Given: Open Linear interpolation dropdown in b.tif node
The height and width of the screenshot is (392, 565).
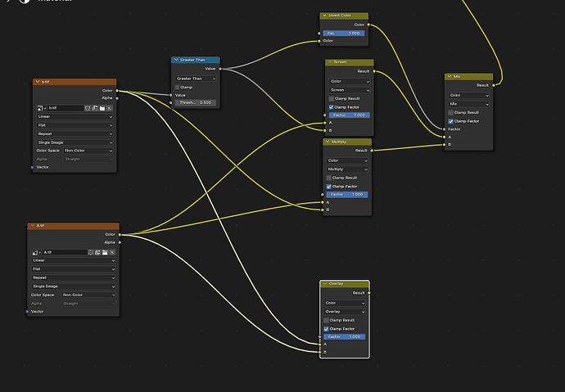Looking at the screenshot, I should tap(75, 117).
